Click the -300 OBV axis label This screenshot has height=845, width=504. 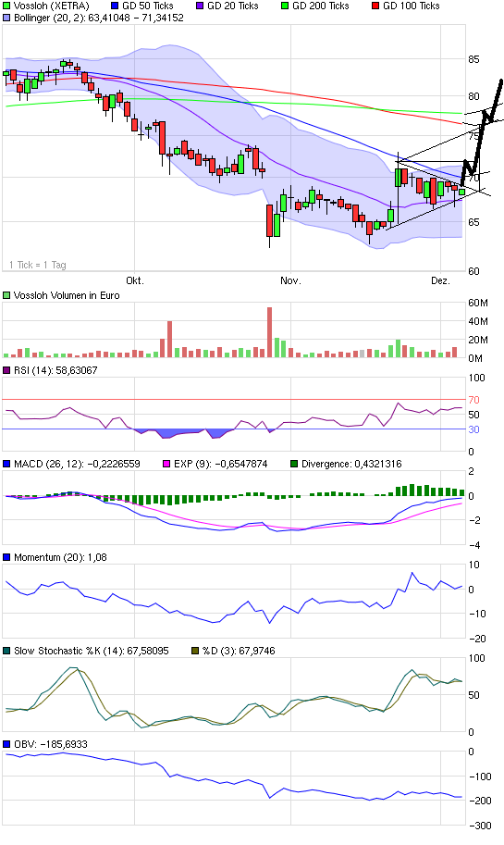coord(479,826)
